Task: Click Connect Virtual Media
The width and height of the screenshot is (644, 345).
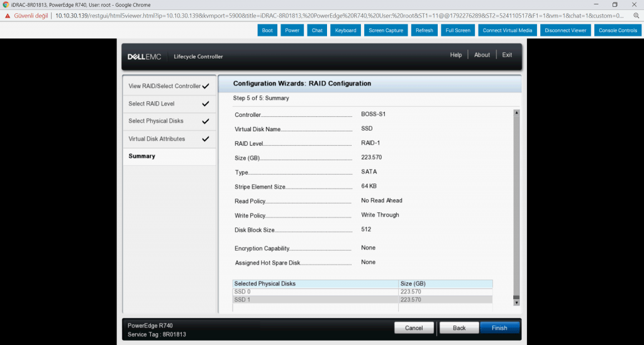Action: point(508,30)
